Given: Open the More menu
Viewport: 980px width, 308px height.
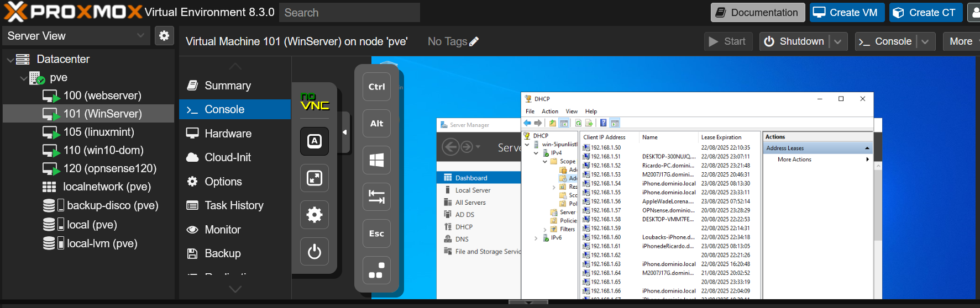Looking at the screenshot, I should (962, 41).
